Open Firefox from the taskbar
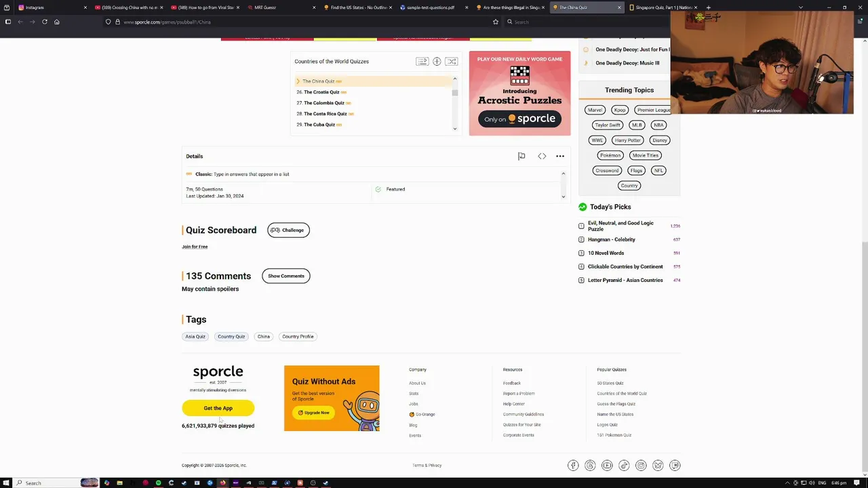Viewport: 868px width, 488px height. [x=222, y=483]
